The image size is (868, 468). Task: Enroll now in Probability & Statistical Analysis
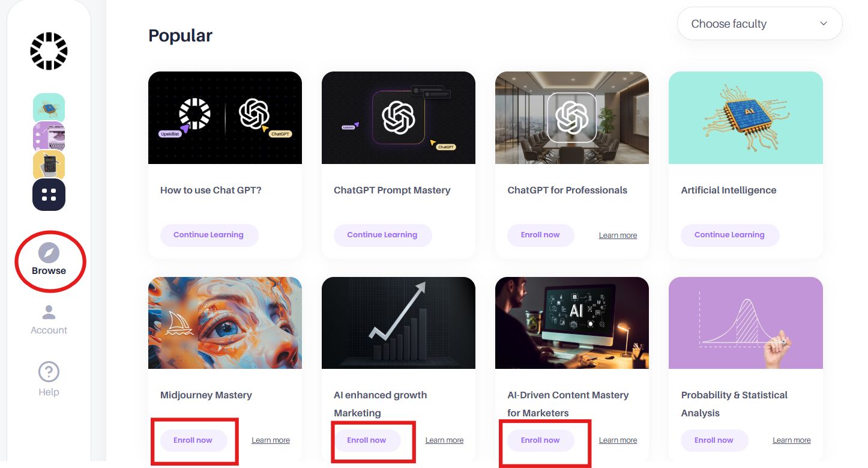coord(714,440)
